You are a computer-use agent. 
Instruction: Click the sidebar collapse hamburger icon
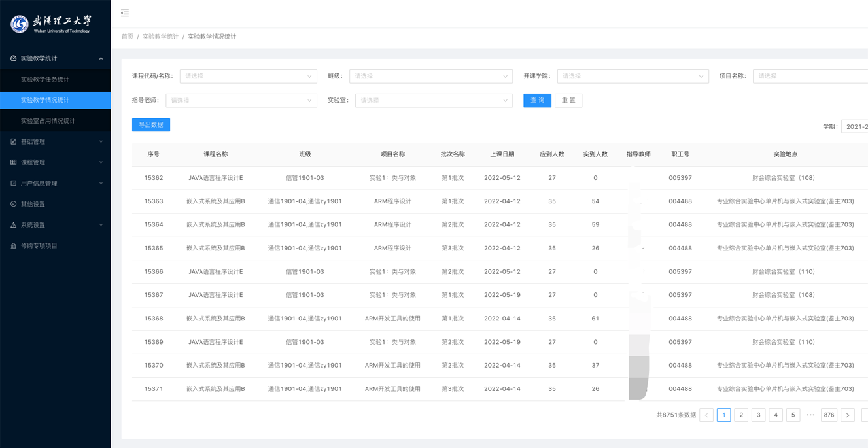pos(125,13)
